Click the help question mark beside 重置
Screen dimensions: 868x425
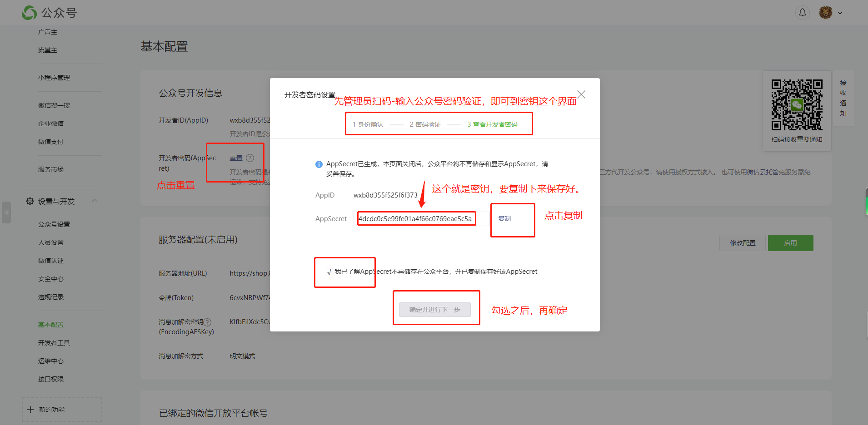pyautogui.click(x=250, y=158)
